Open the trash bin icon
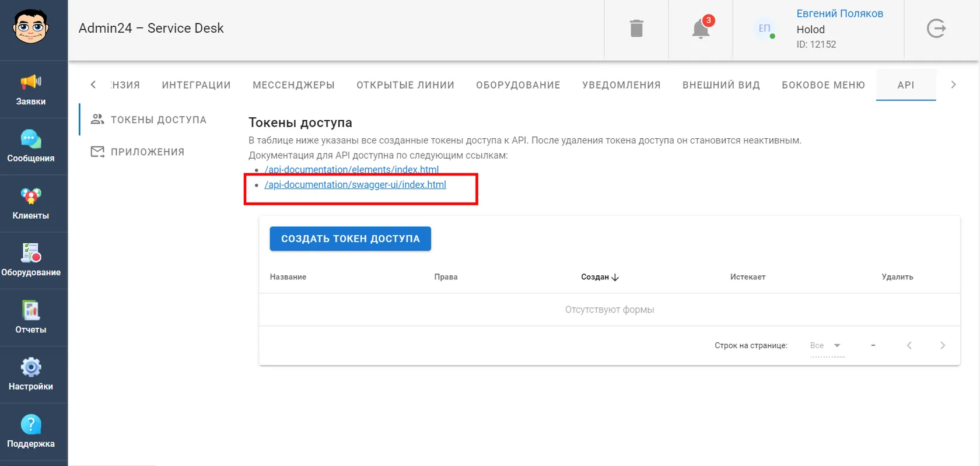The image size is (980, 466). pos(636,29)
